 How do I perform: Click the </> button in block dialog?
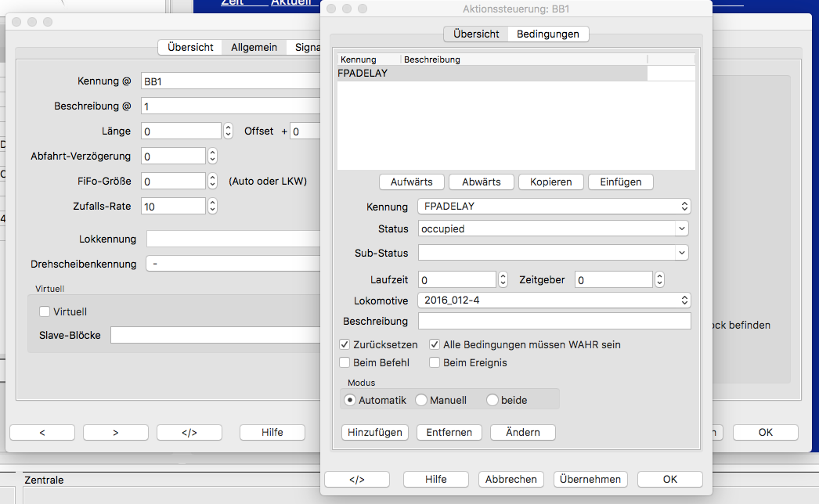189,432
